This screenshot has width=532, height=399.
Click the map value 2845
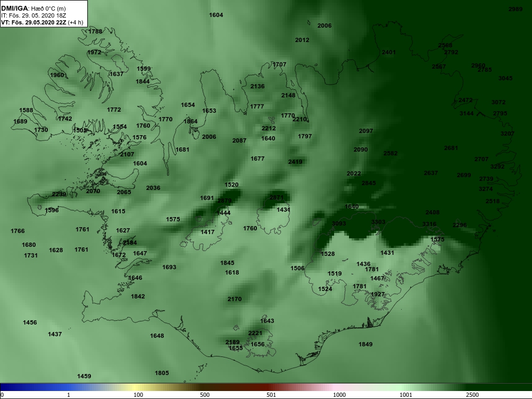coord(369,183)
